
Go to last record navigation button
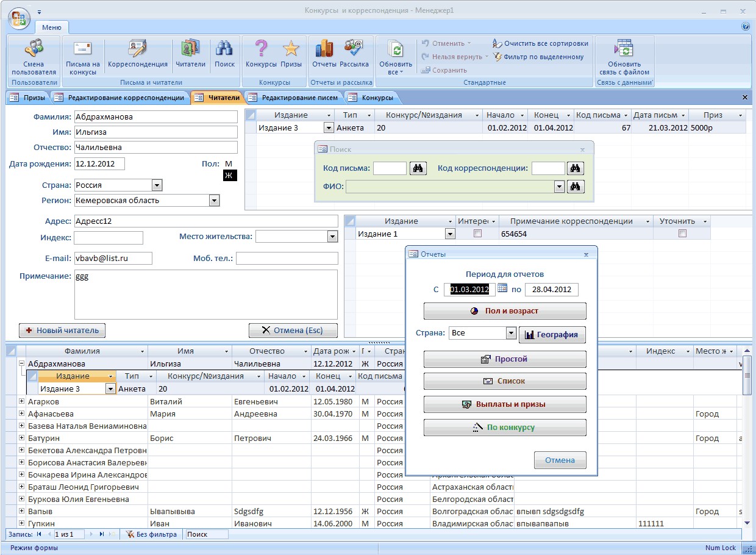click(x=102, y=534)
